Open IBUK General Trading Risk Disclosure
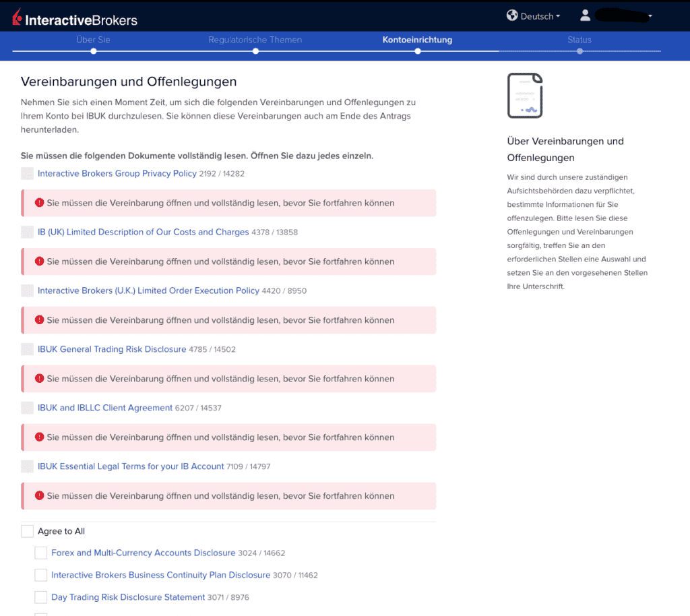This screenshot has height=616, width=690. pyautogui.click(x=112, y=349)
